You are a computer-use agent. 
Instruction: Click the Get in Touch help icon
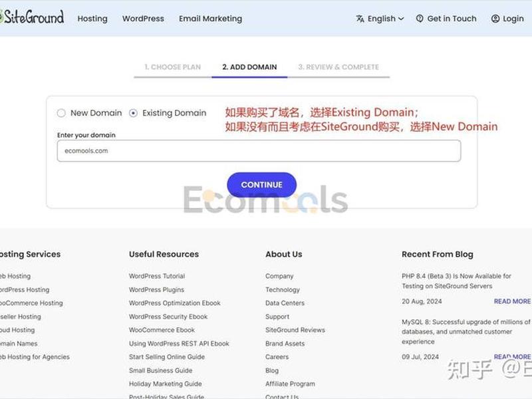(x=420, y=19)
